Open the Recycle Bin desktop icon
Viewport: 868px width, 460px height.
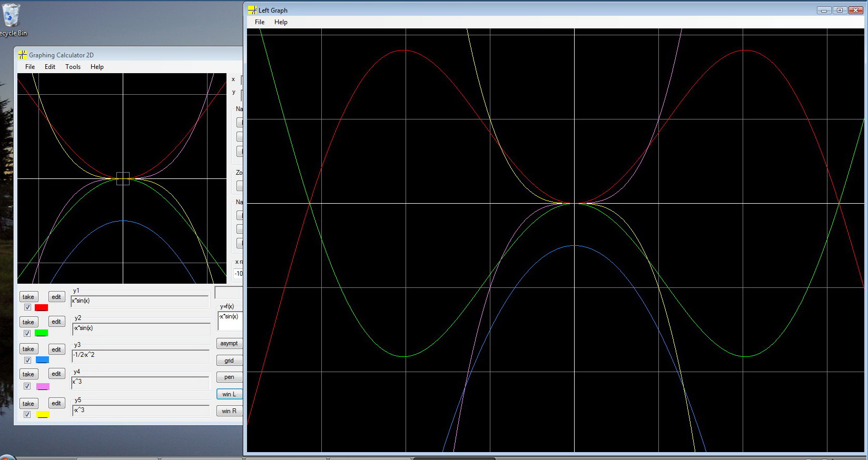[x=12, y=20]
